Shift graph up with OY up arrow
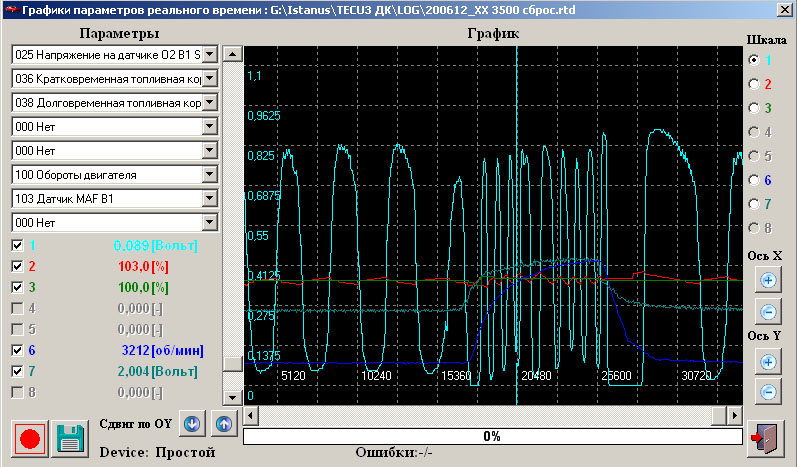This screenshot has height=467, width=797. (222, 423)
